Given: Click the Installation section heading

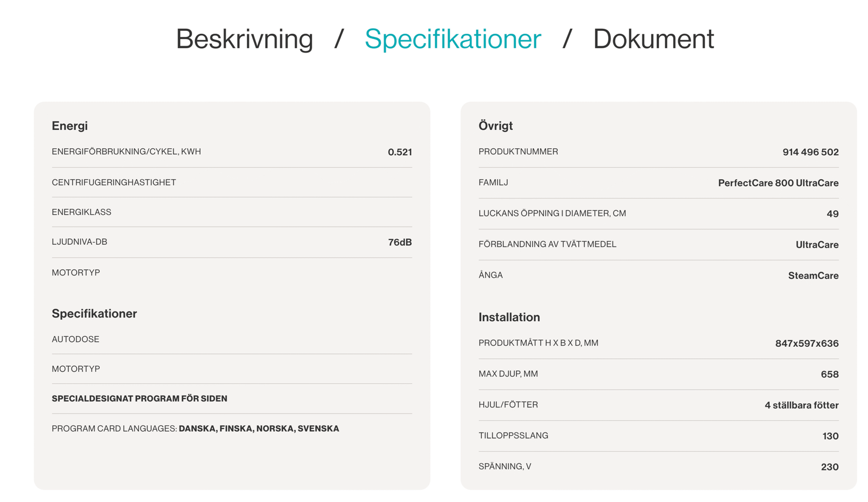Looking at the screenshot, I should tap(509, 317).
